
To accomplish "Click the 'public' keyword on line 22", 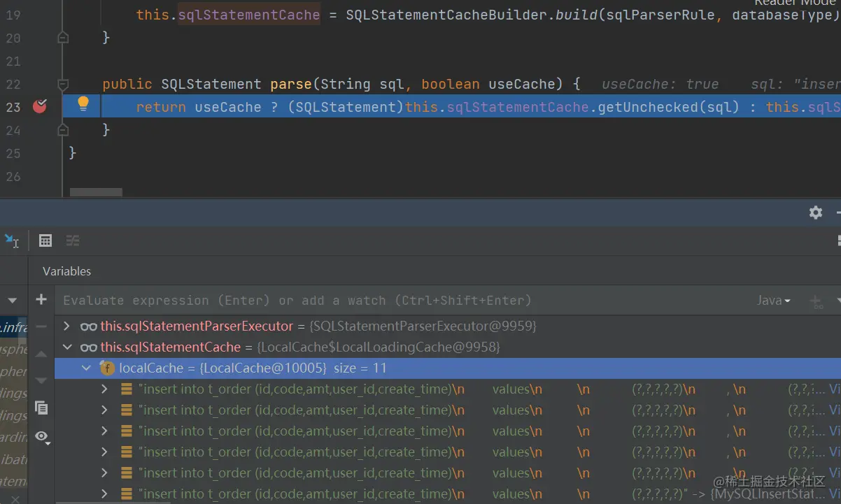I will tap(127, 85).
